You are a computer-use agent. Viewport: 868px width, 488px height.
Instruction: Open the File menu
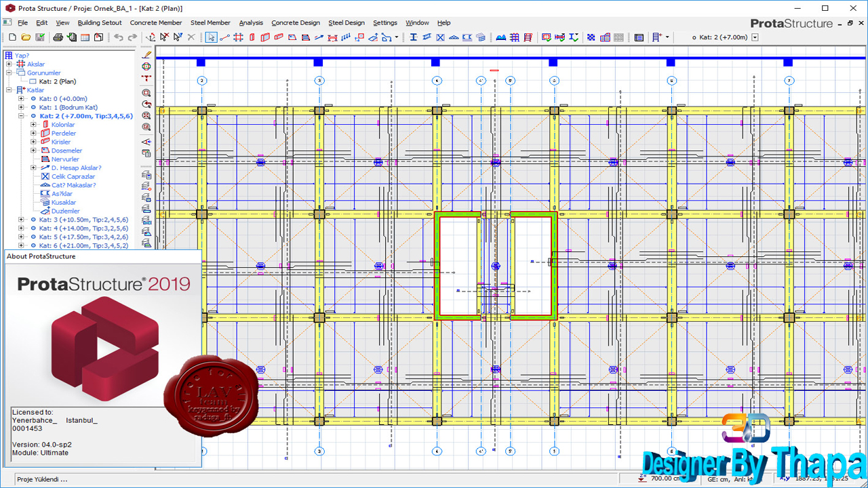22,23
